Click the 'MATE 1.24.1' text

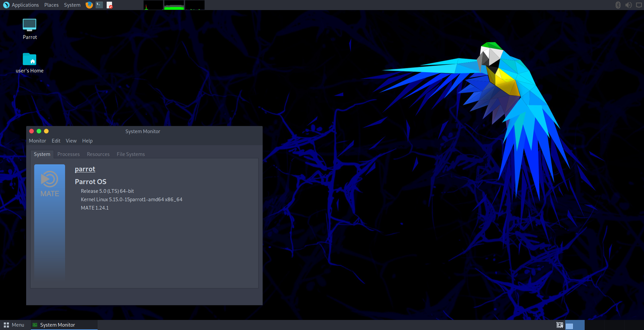[x=95, y=208]
